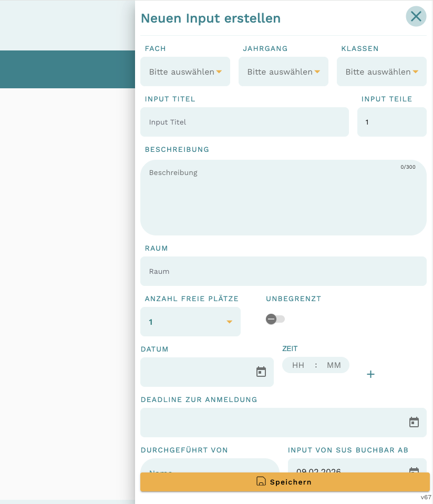The height and width of the screenshot is (504, 433).
Task: Open the Klassen selection dropdown
Action: (x=382, y=72)
